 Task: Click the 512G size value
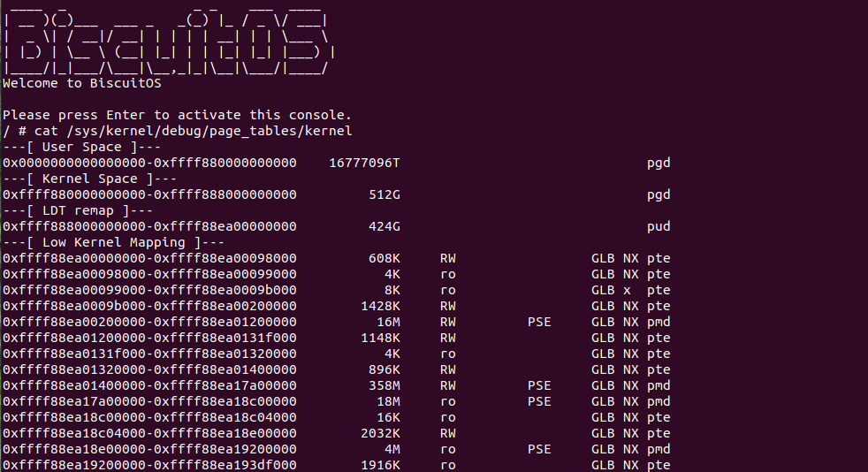point(385,194)
